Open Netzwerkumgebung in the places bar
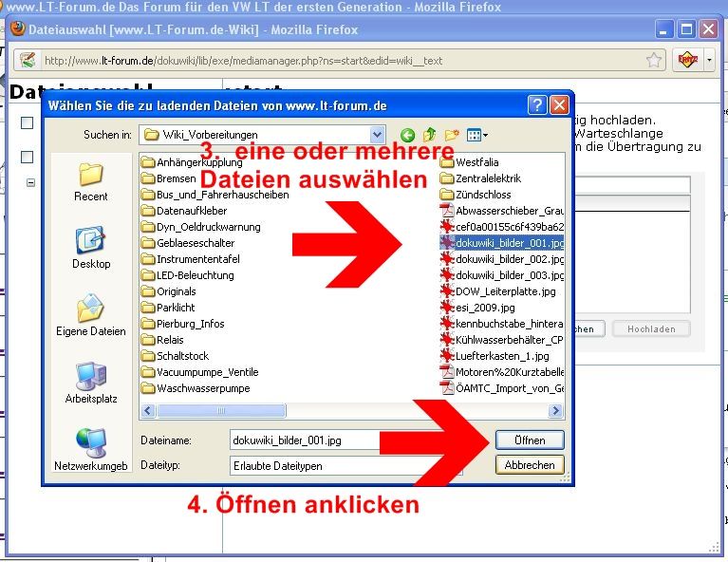728x562 pixels. click(x=91, y=449)
